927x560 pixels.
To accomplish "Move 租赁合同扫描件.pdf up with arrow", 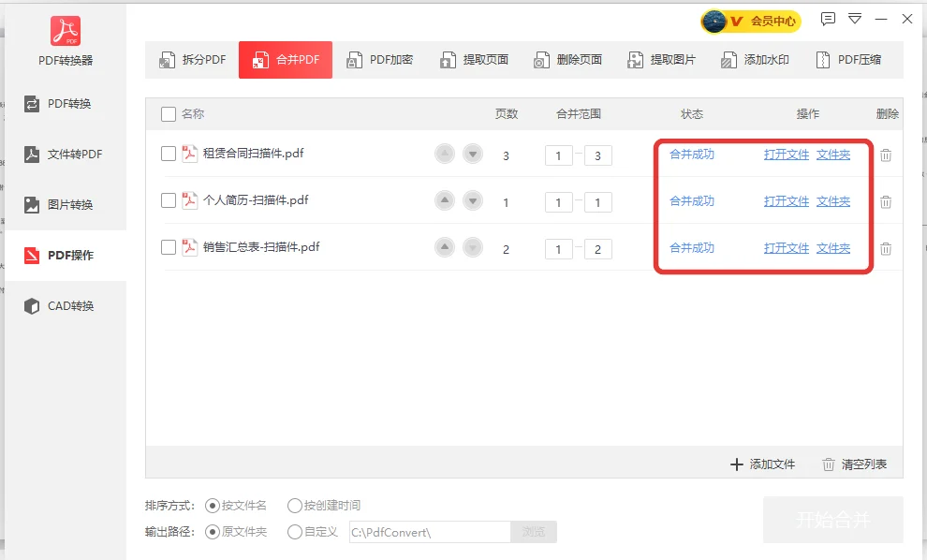I will (445, 154).
